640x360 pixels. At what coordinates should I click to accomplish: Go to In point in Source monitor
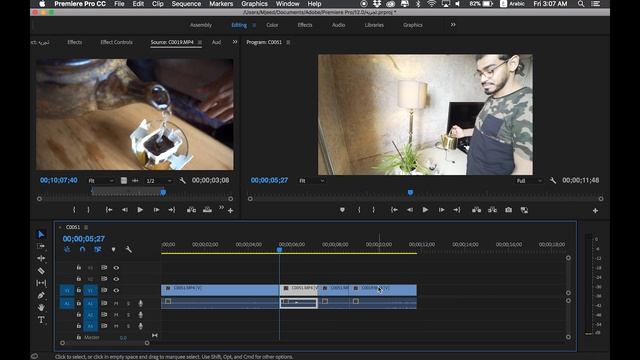pyautogui.click(x=109, y=210)
